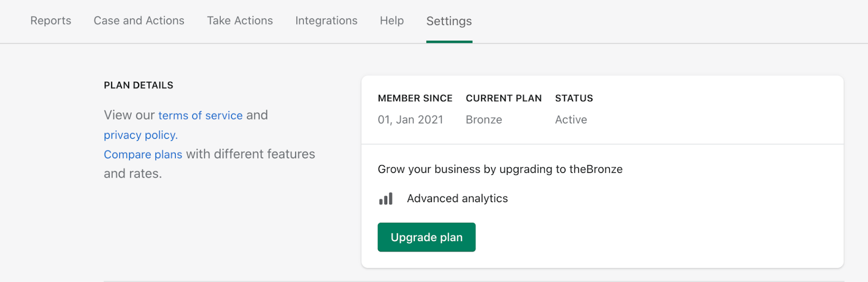Open the Reports tab
Viewport: 868px width, 282px height.
(51, 21)
